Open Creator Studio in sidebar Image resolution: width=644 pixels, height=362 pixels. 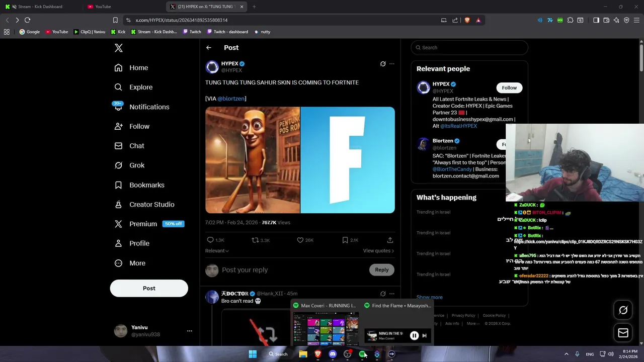click(144, 205)
